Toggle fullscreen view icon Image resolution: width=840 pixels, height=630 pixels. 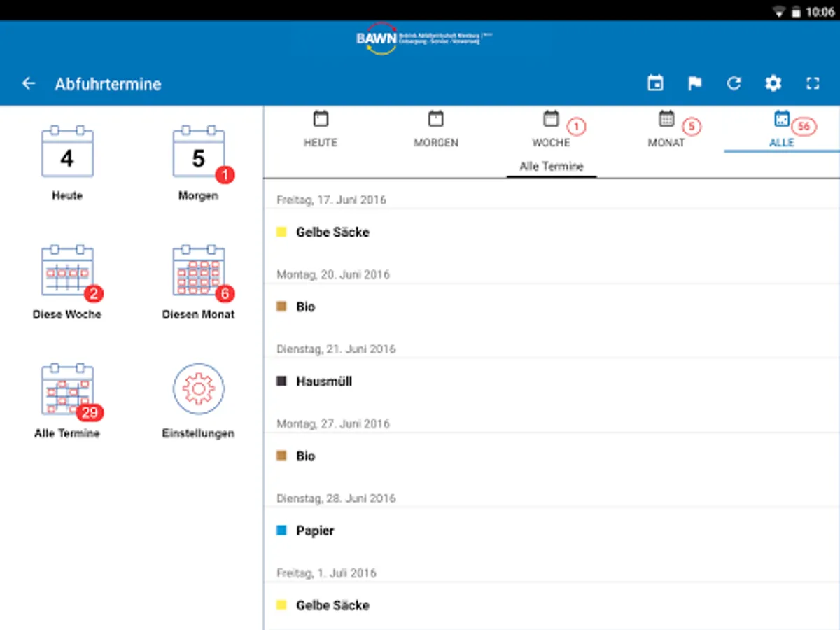pyautogui.click(x=813, y=84)
